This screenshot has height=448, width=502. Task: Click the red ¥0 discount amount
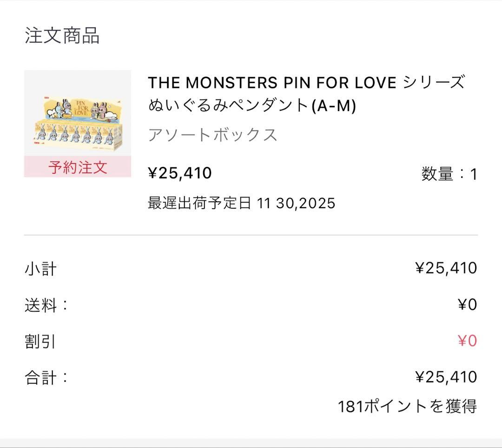coord(467,341)
